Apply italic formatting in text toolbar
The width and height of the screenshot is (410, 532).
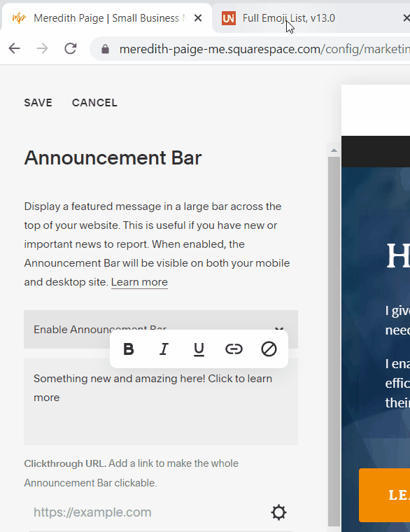point(164,349)
